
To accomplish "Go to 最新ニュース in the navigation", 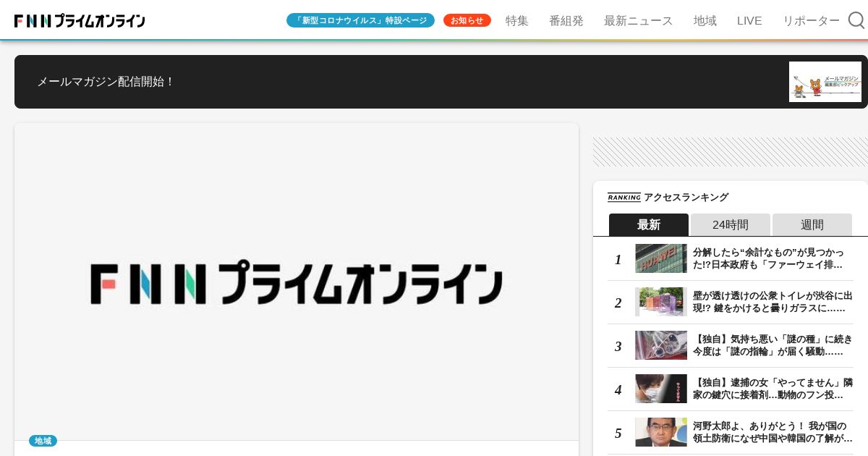I will click(x=639, y=21).
